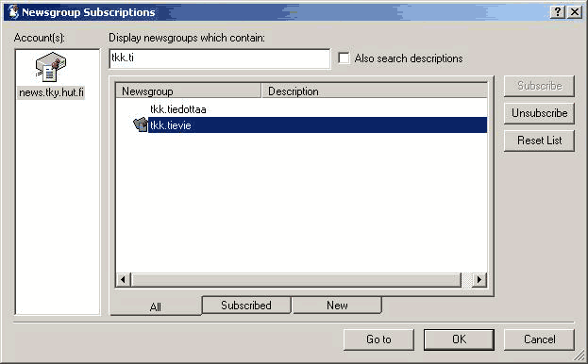588x364 pixels.
Task: Click the Description column header
Action: coord(375,91)
